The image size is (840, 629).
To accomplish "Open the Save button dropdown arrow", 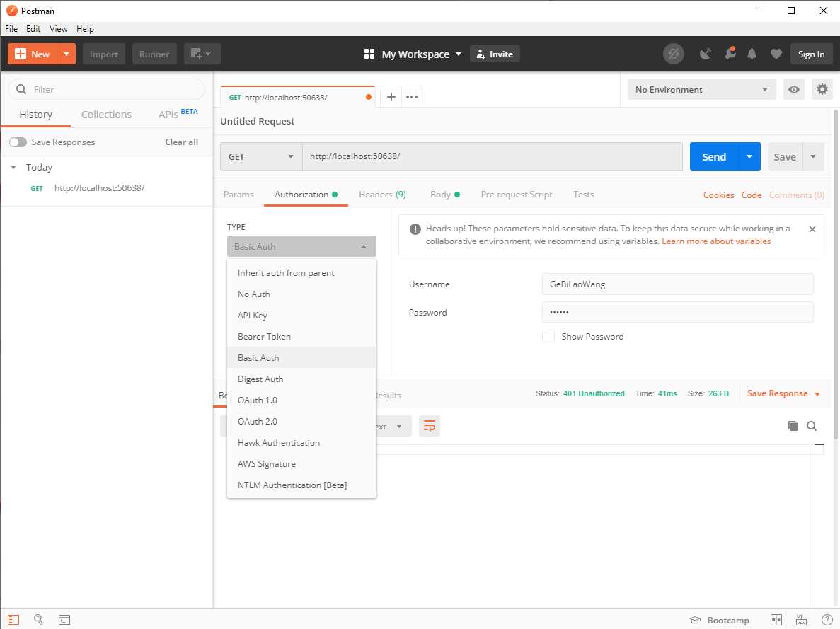I will pos(813,156).
